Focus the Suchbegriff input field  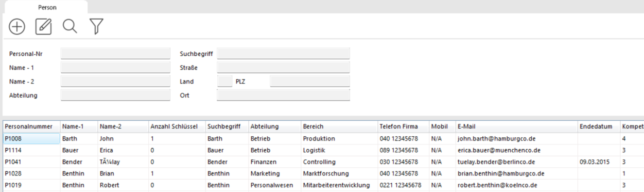pyautogui.click(x=283, y=54)
